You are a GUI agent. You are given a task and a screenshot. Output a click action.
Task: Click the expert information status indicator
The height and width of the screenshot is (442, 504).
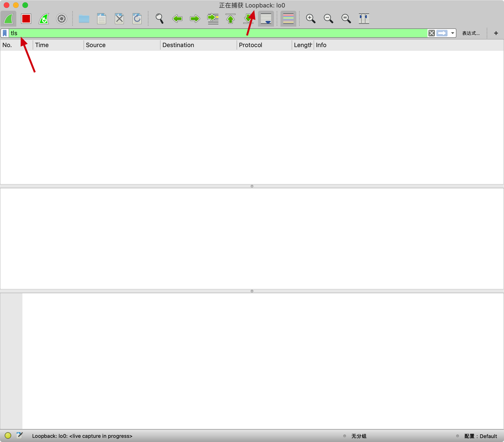[x=8, y=435]
